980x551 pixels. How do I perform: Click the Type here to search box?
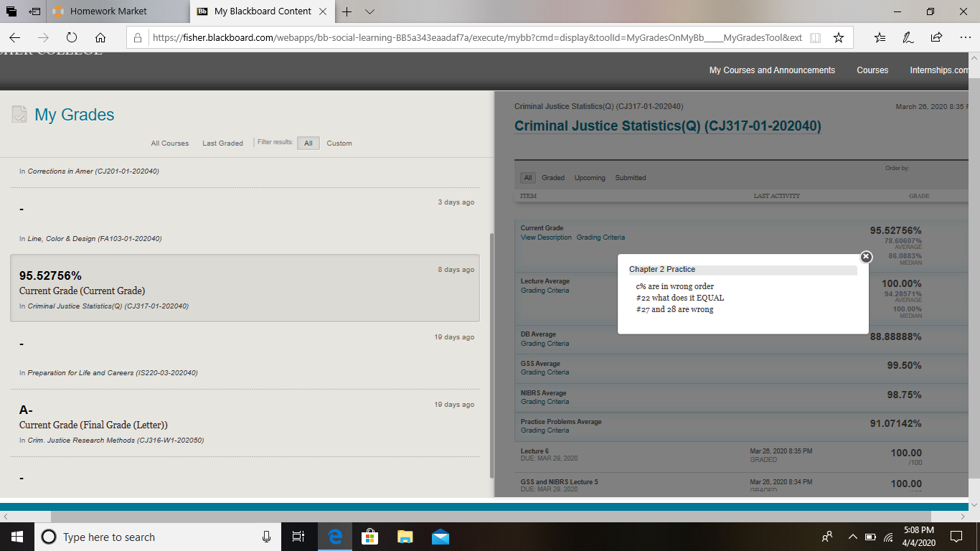[x=158, y=537]
